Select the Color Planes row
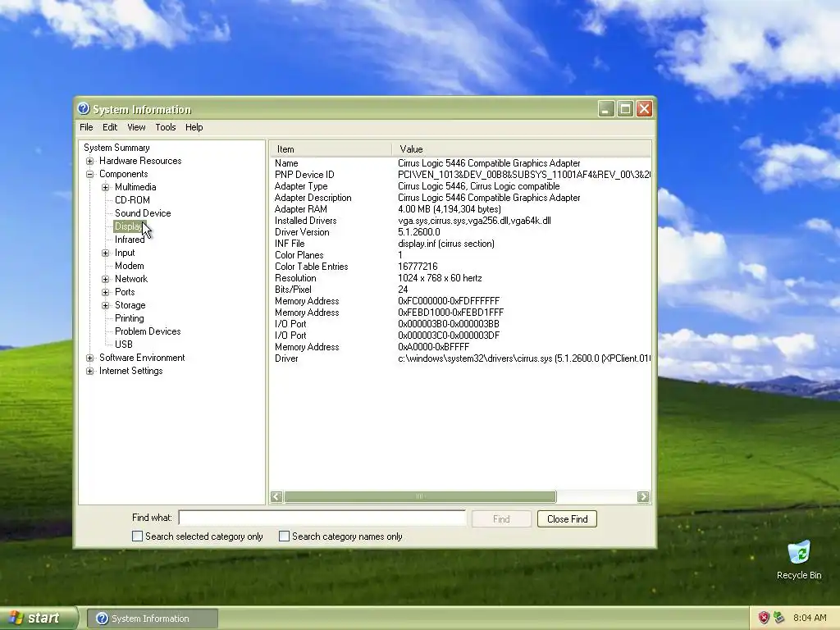Viewport: 840px width, 630px height. click(x=460, y=255)
